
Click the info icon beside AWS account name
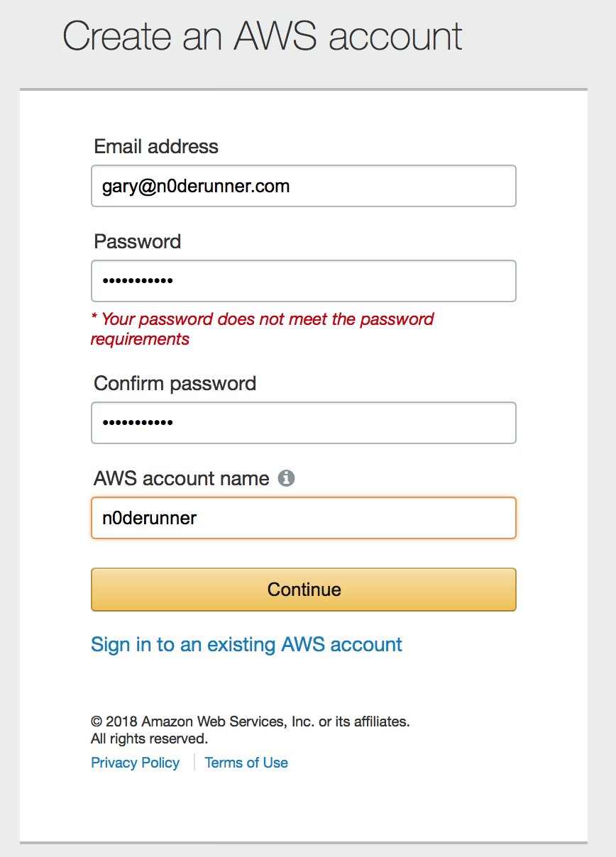(286, 478)
